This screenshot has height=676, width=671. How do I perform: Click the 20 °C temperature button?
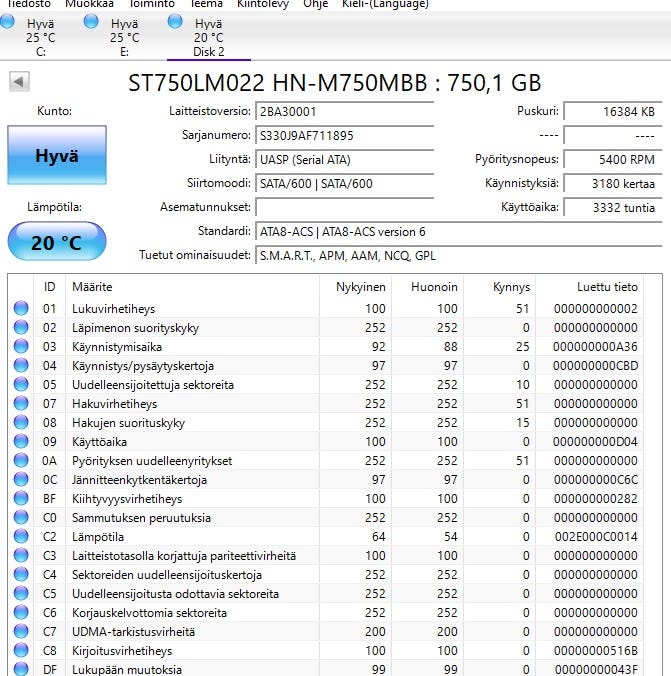56,243
